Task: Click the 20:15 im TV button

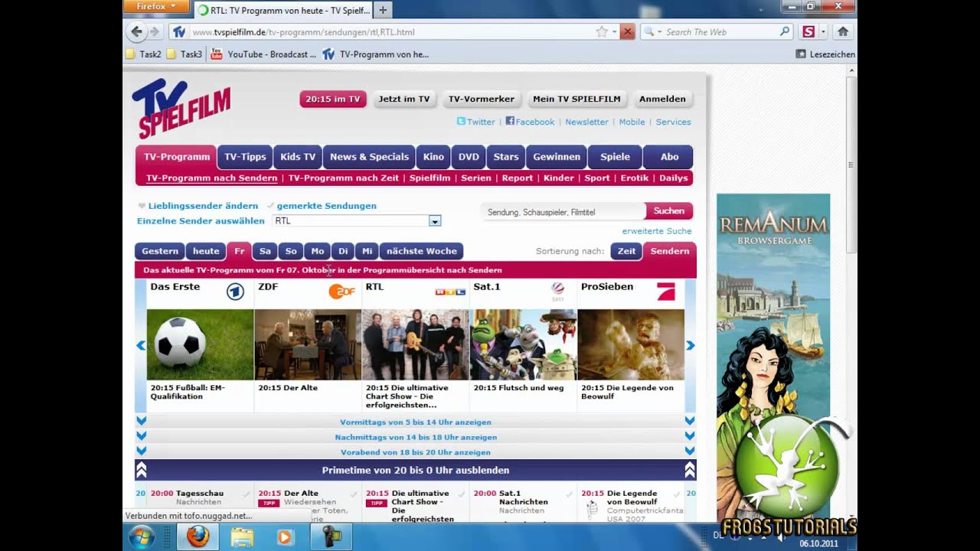Action: pos(333,99)
